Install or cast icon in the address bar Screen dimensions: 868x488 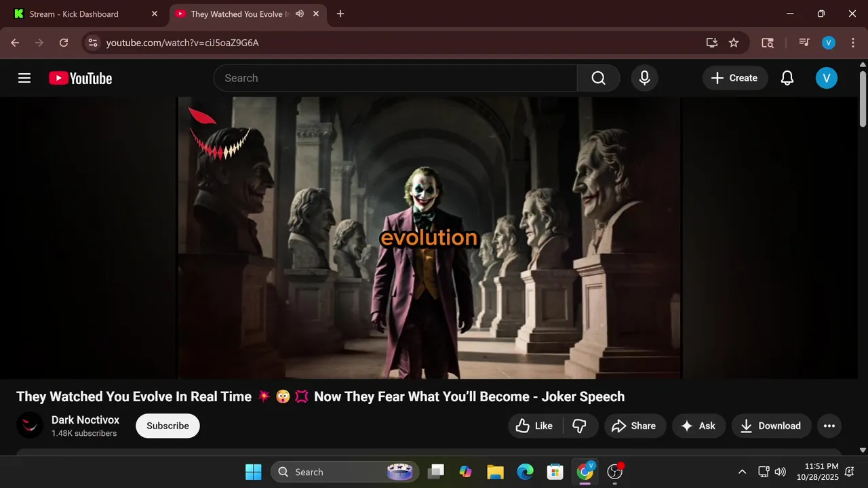711,43
